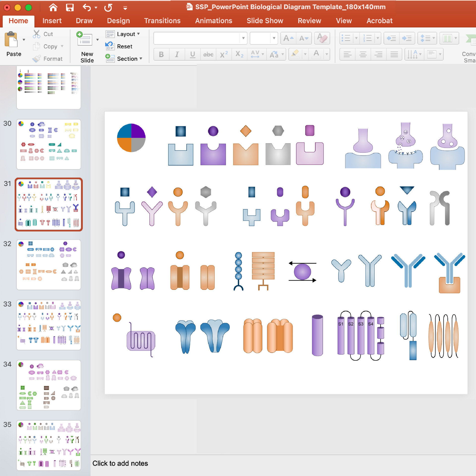Click the Clear Formatting eraser icon
This screenshot has height=476, width=476.
322,38
